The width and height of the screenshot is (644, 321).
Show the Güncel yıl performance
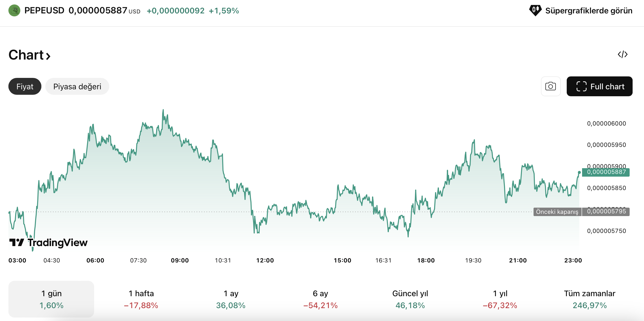[x=410, y=299]
